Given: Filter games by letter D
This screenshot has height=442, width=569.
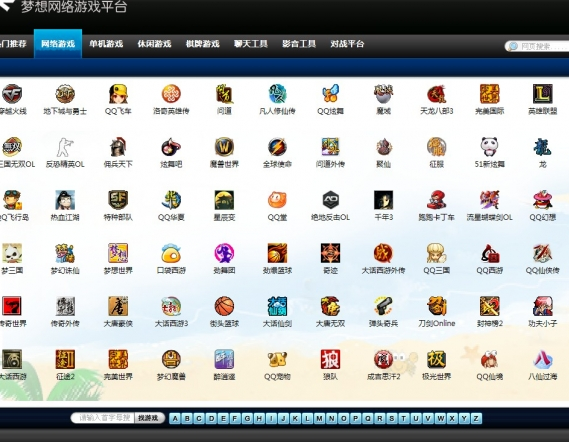Looking at the screenshot, I should point(211,418).
